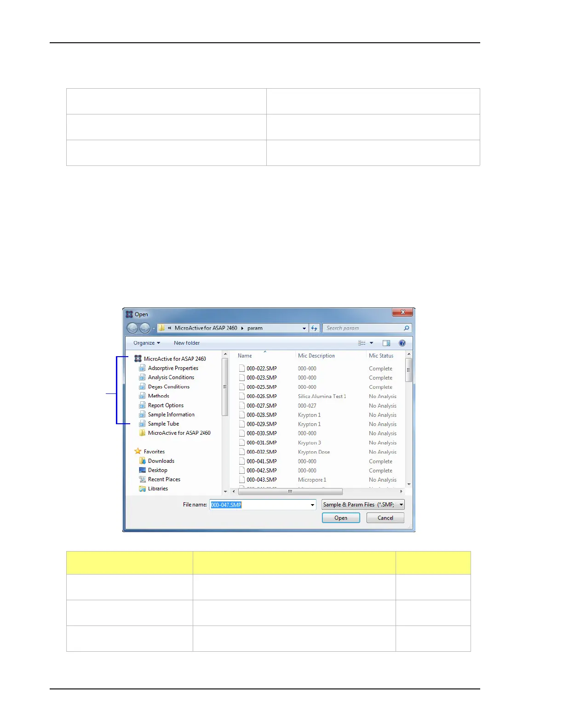The image size is (563, 728).
Task: Open the Organize dropdown menu
Action: point(147,343)
